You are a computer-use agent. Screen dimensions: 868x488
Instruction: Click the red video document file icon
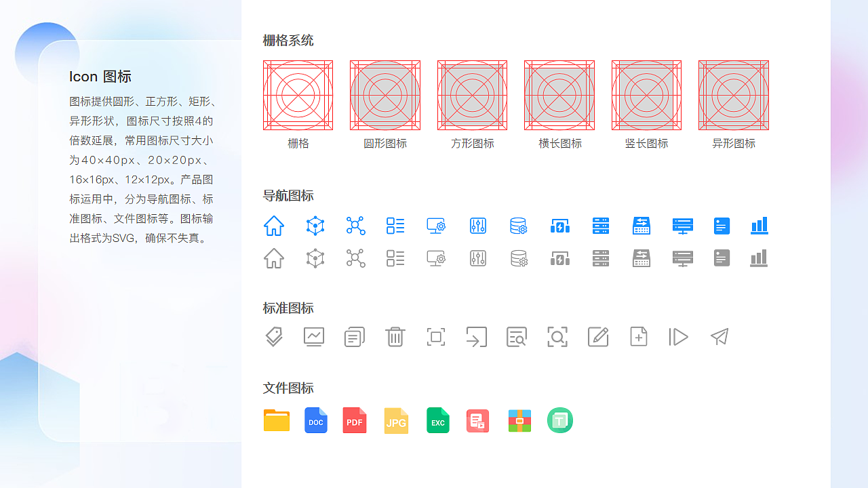point(478,421)
